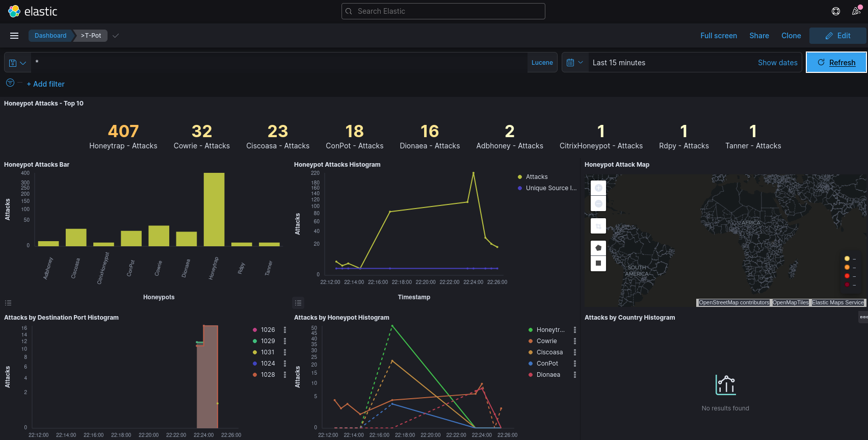Open the help menu icon
Image resolution: width=868 pixels, height=440 pixels.
pyautogui.click(x=836, y=11)
